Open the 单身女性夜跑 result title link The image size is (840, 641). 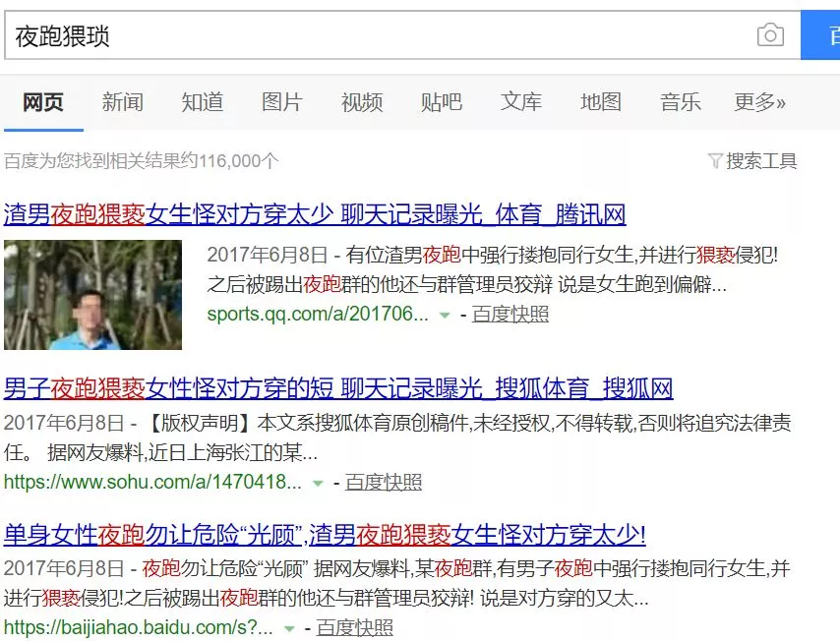pos(325,535)
